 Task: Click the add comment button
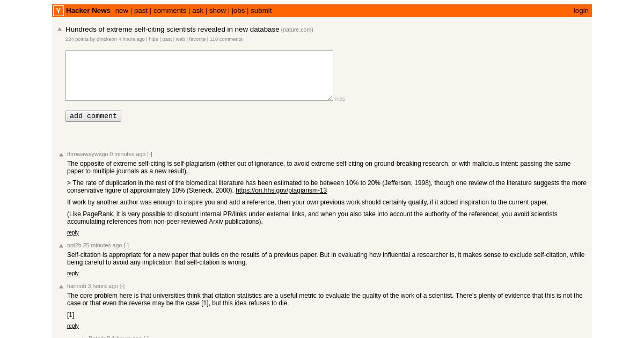[x=93, y=116]
